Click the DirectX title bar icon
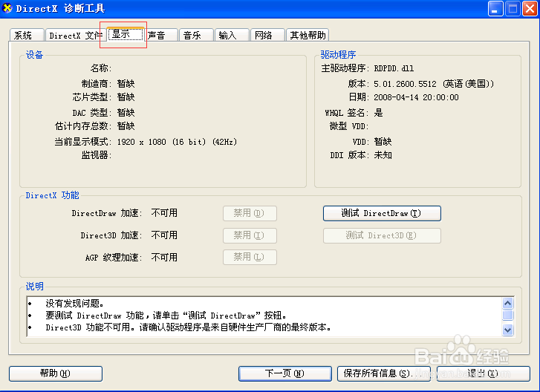540x392 pixels. click(7, 8)
